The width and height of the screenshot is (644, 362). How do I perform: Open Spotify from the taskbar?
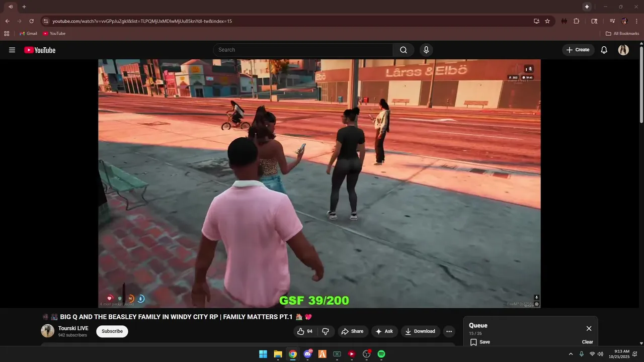381,354
